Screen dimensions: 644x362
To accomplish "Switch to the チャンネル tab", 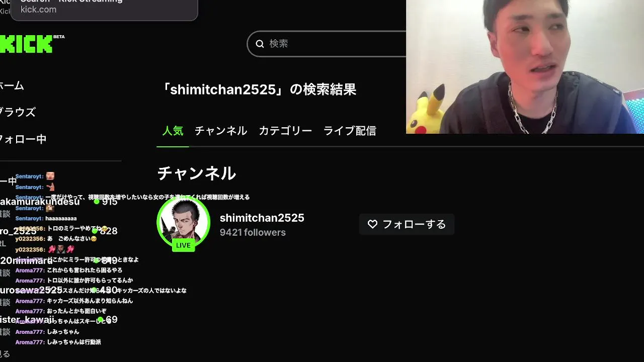I will tap(220, 131).
